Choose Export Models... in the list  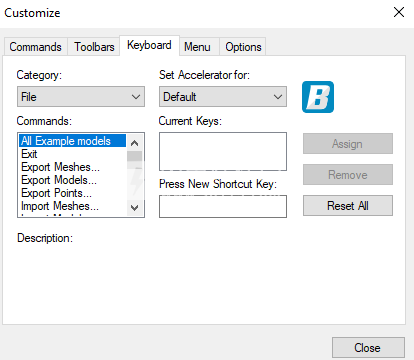point(73,180)
